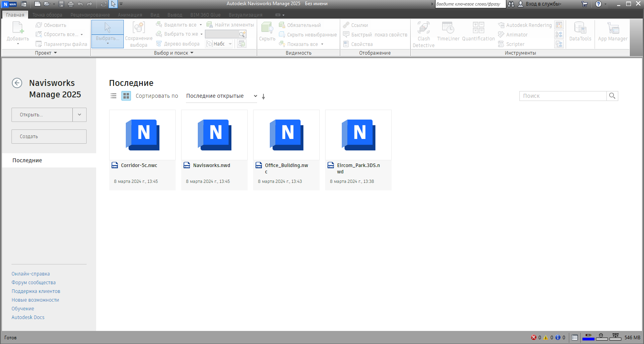Open the Онлайн-справка link
Image resolution: width=644 pixels, height=344 pixels.
click(30, 274)
